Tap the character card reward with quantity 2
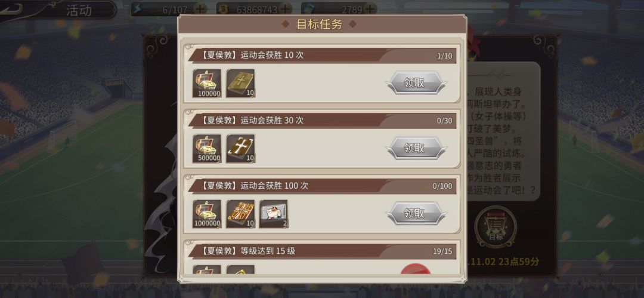This screenshot has width=644, height=298. (x=274, y=214)
